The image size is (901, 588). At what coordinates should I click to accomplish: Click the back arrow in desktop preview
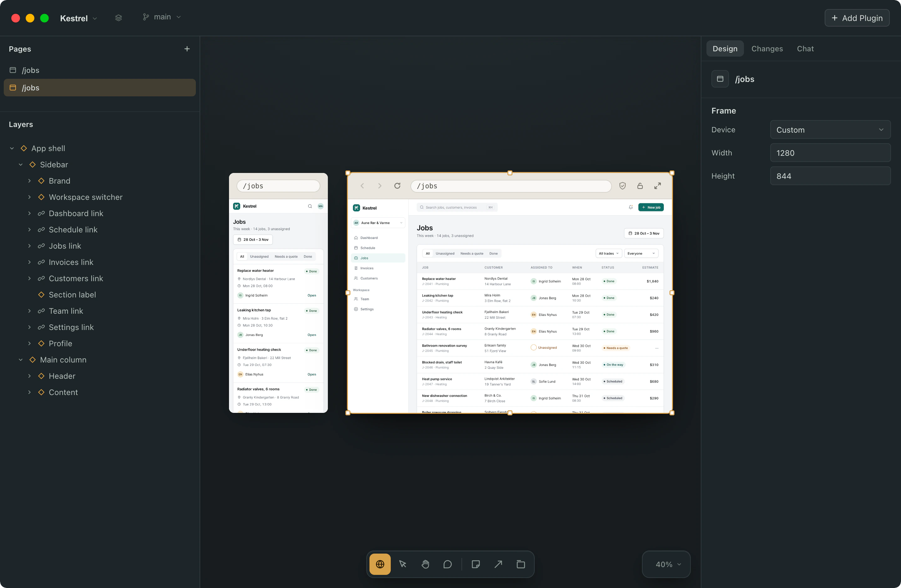(362, 186)
